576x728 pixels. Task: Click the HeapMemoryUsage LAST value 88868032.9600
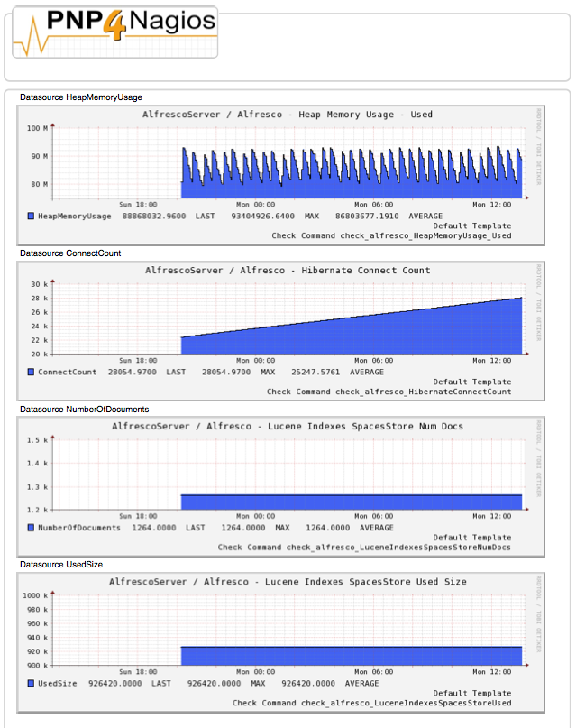tap(154, 216)
